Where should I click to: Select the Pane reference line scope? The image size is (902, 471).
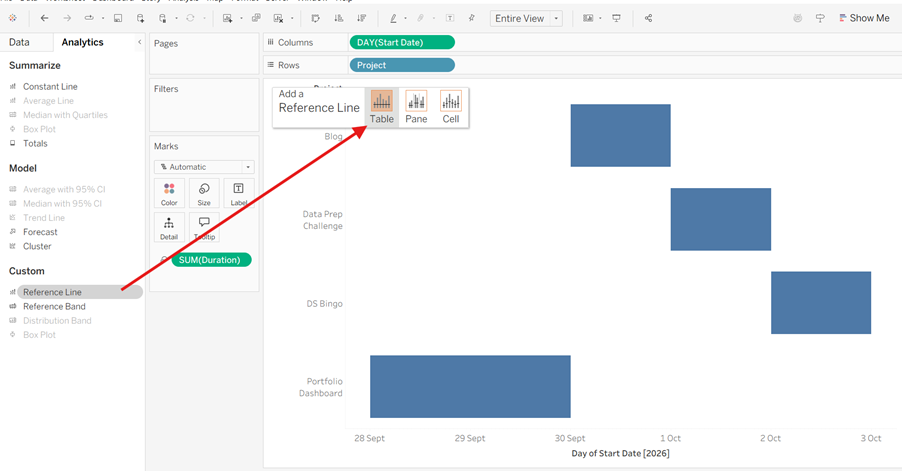click(x=416, y=107)
